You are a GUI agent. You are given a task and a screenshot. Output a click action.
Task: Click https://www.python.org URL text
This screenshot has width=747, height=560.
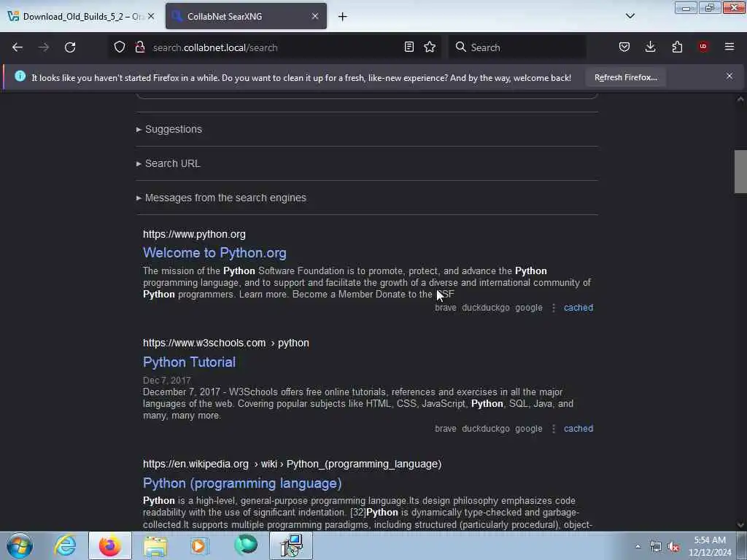pyautogui.click(x=194, y=234)
